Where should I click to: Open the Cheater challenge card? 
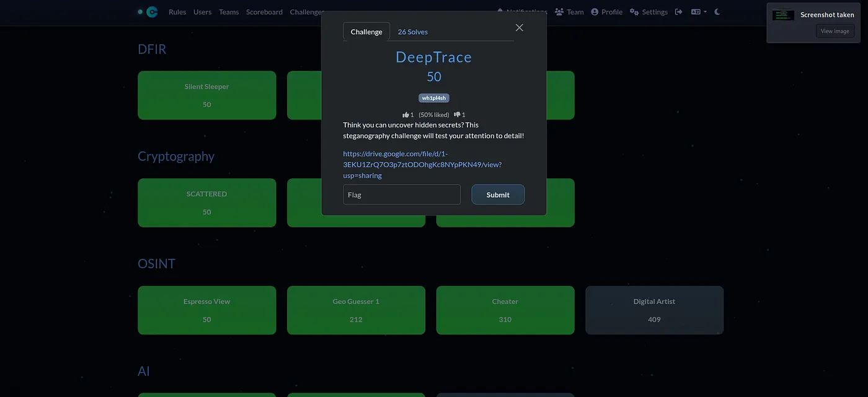pyautogui.click(x=505, y=310)
